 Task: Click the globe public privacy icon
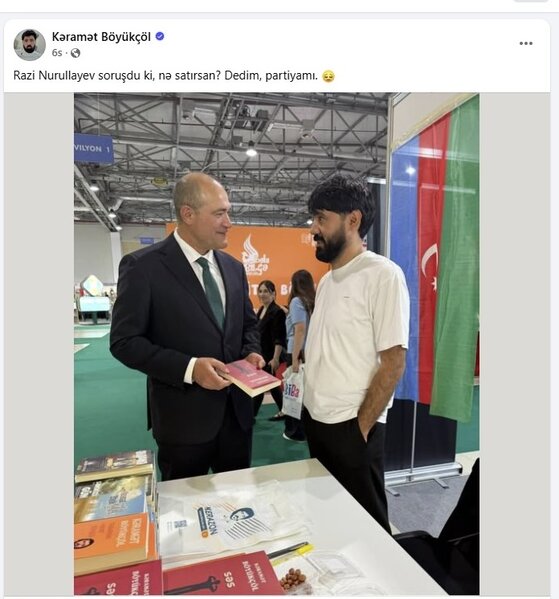coord(75,53)
